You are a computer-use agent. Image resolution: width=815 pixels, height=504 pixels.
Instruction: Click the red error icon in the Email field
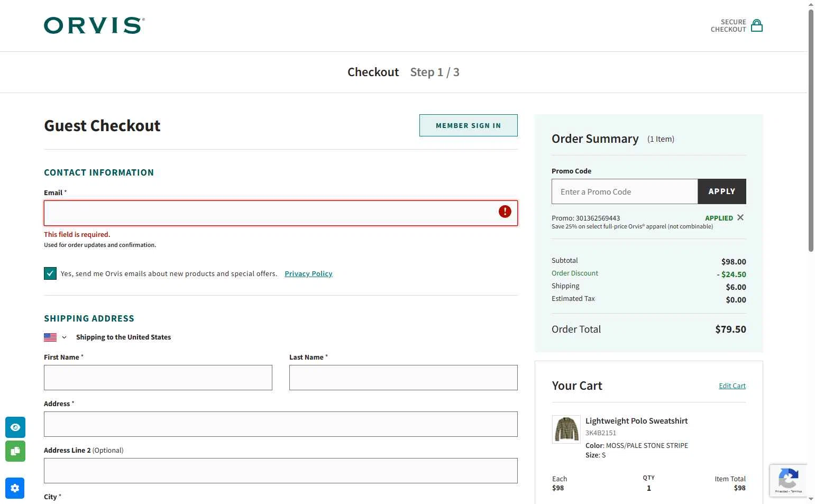click(x=505, y=212)
